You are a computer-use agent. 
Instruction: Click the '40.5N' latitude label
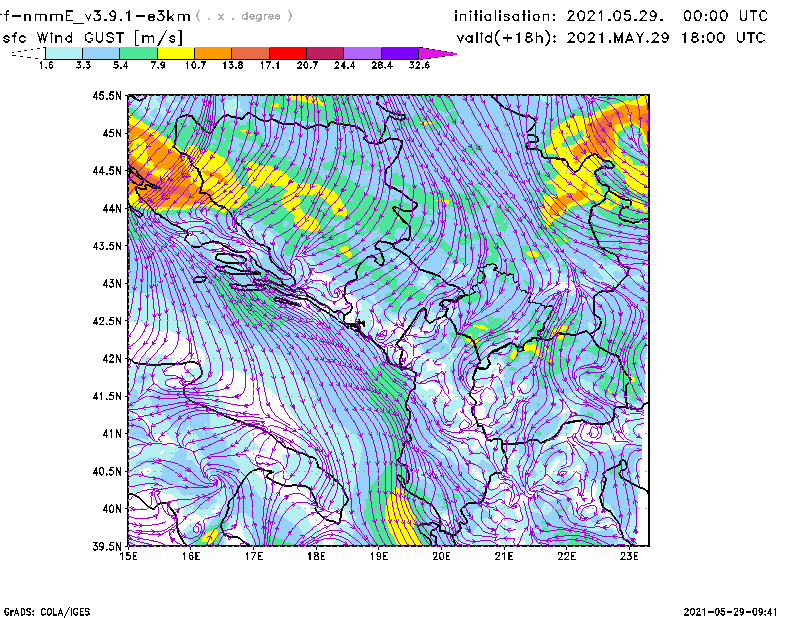coord(107,471)
